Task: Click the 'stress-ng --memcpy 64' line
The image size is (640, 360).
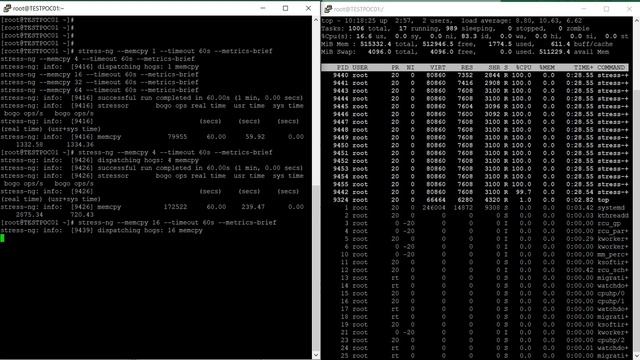Action: [x=100, y=90]
